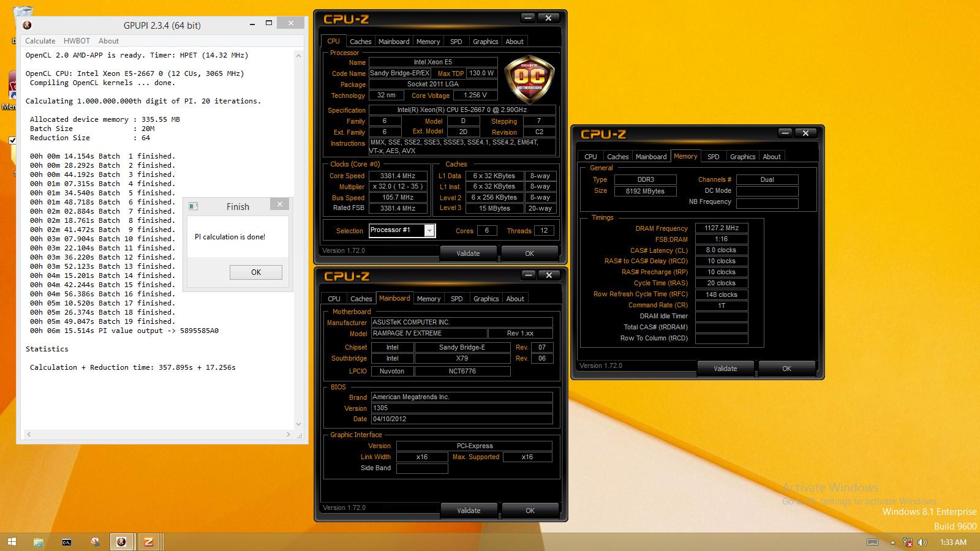Switch Memory window to SPD tab
This screenshot has height=551, width=980.
click(x=714, y=157)
